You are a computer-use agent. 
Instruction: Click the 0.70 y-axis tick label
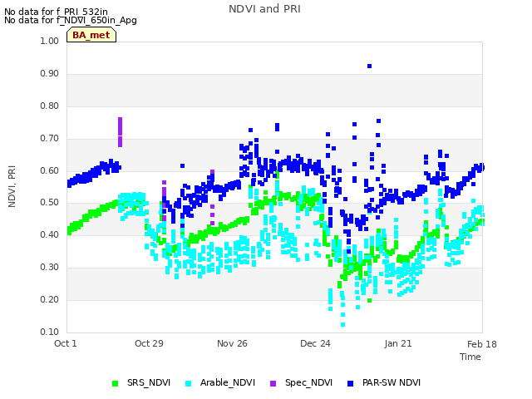point(50,139)
